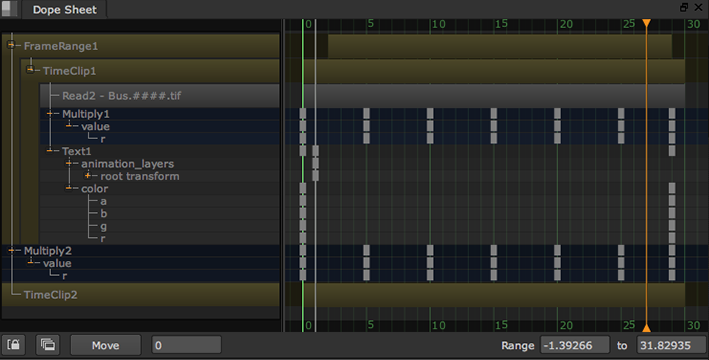709x360 pixels.
Task: Collapse the FrameRange1 tree node
Action: pyautogui.click(x=11, y=45)
